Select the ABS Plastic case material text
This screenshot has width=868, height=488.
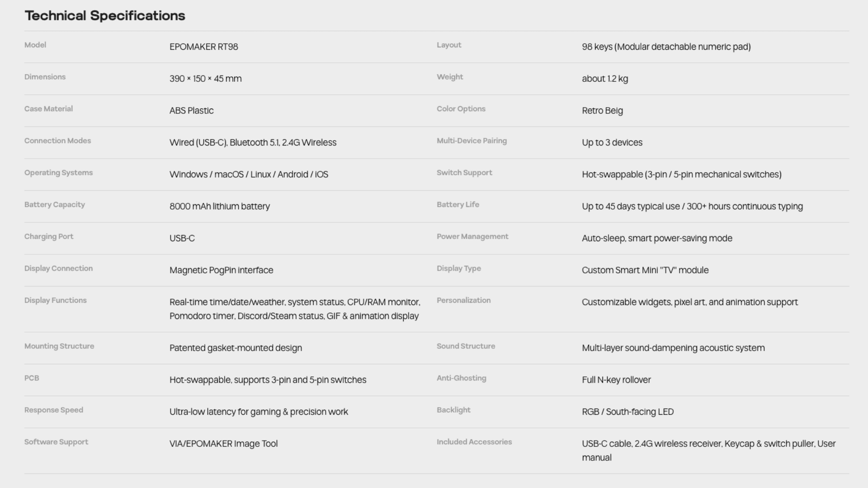[191, 111]
